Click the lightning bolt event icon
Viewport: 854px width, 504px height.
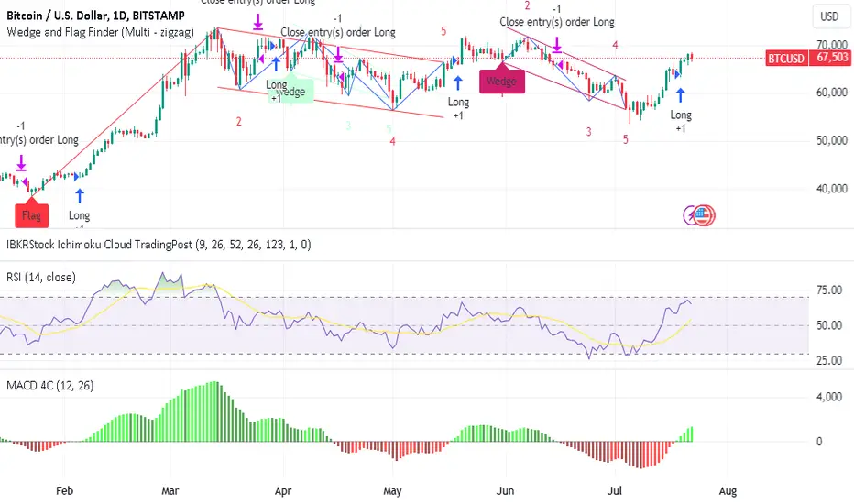click(x=689, y=215)
